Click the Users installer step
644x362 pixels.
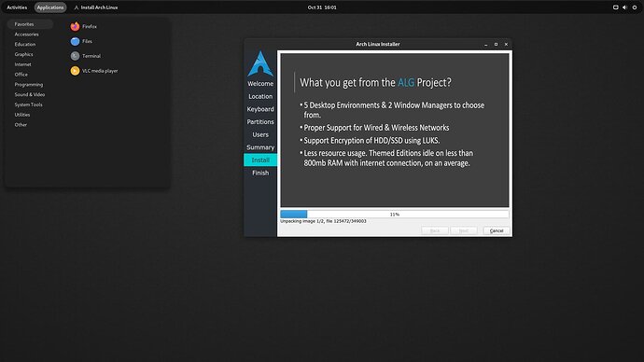pyautogui.click(x=260, y=134)
